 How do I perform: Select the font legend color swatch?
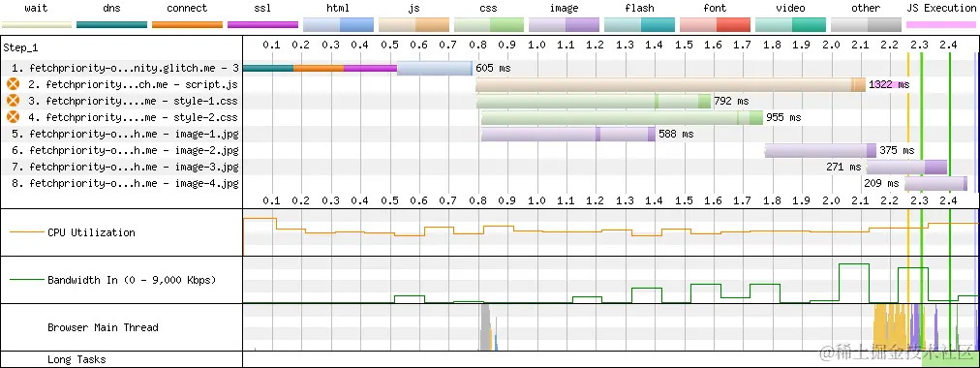click(x=715, y=25)
